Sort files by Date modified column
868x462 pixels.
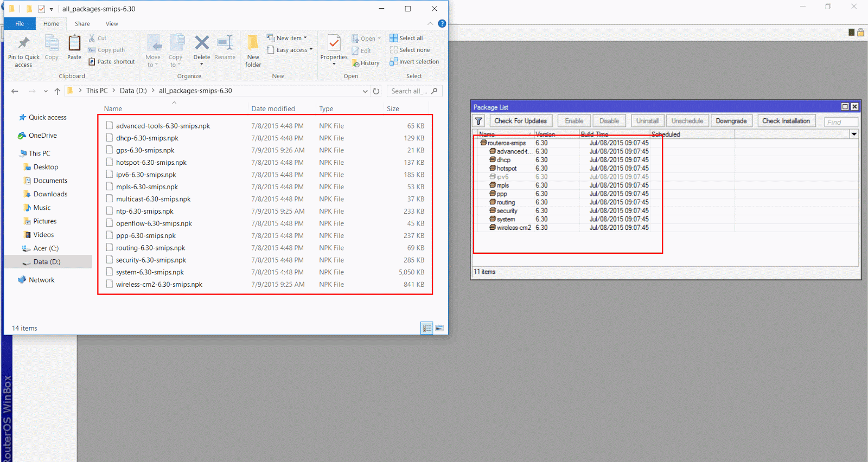[x=273, y=109]
